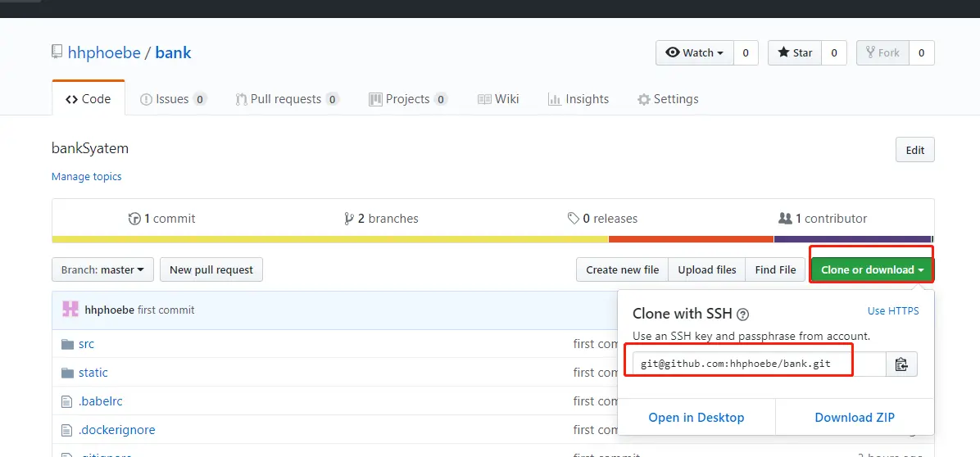Click the .babelrc file icon
980x457 pixels.
click(67, 401)
